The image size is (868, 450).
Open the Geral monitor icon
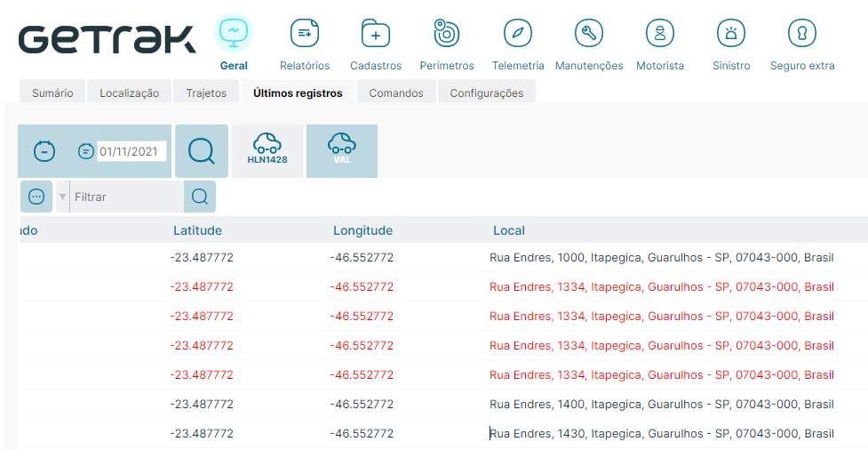click(234, 33)
